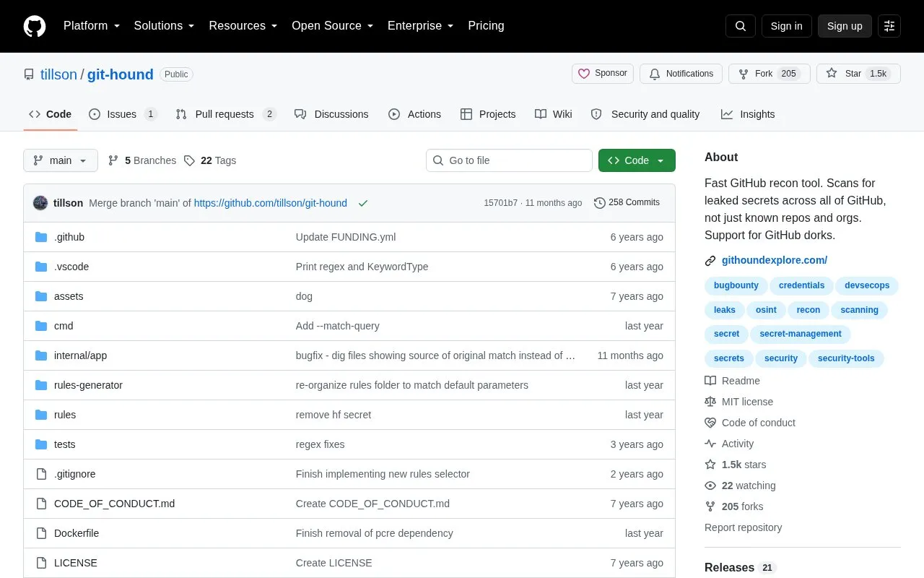This screenshot has width=924, height=578.
Task: Switch to the Issues tab
Action: [123, 114]
